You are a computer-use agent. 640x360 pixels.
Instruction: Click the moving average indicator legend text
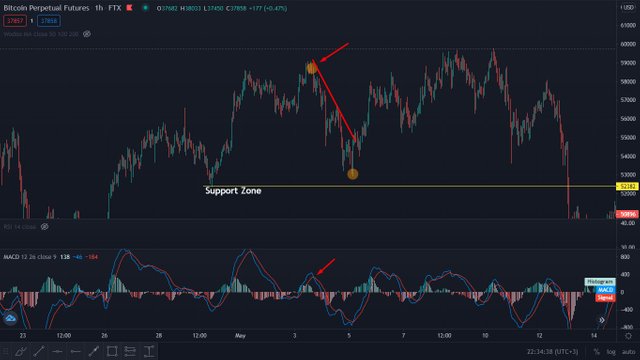[41, 34]
